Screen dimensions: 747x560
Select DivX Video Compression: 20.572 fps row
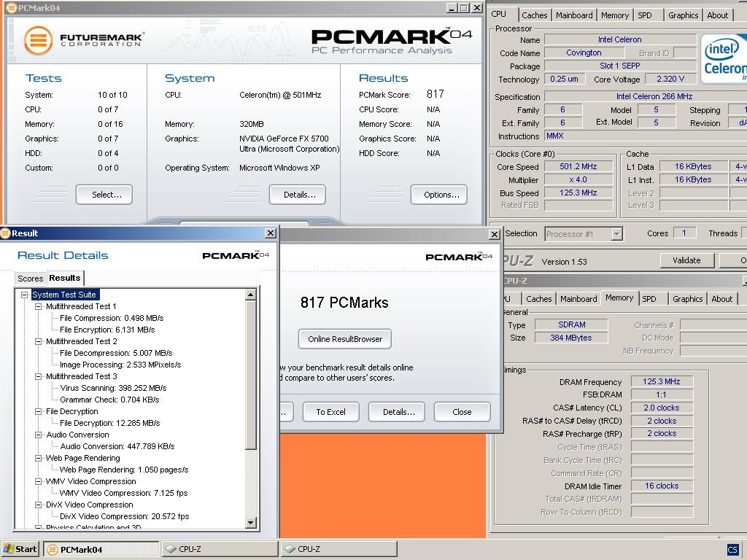pos(124,516)
